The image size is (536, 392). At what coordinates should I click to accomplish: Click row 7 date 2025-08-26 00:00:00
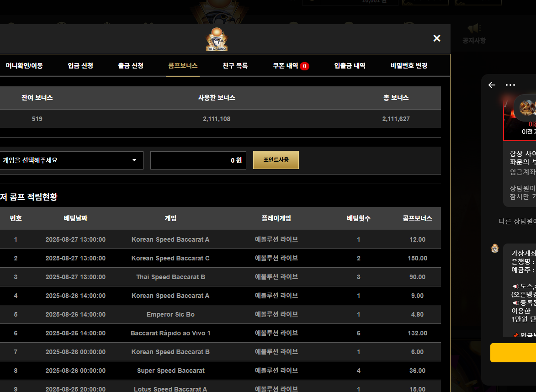tap(75, 352)
